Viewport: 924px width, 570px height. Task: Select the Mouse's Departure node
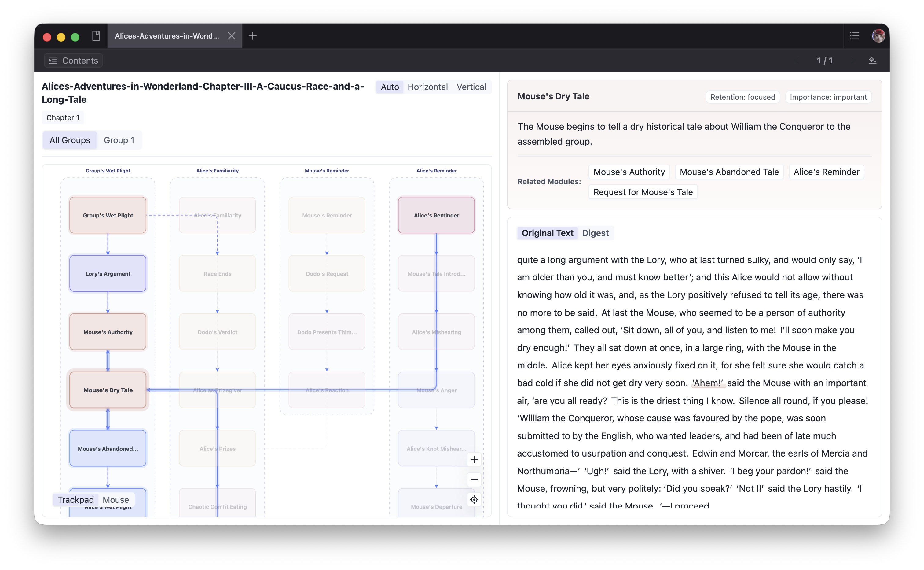tap(437, 503)
